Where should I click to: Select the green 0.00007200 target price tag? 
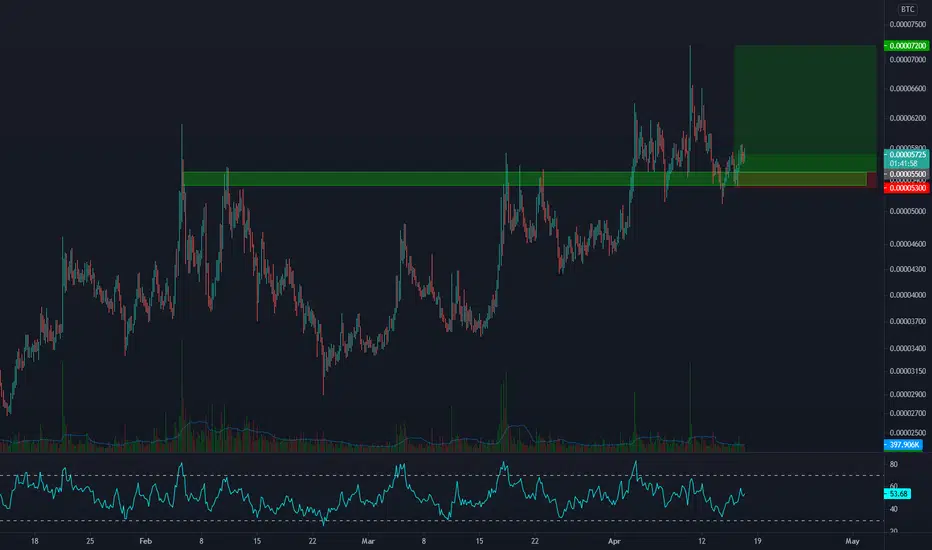[x=906, y=46]
